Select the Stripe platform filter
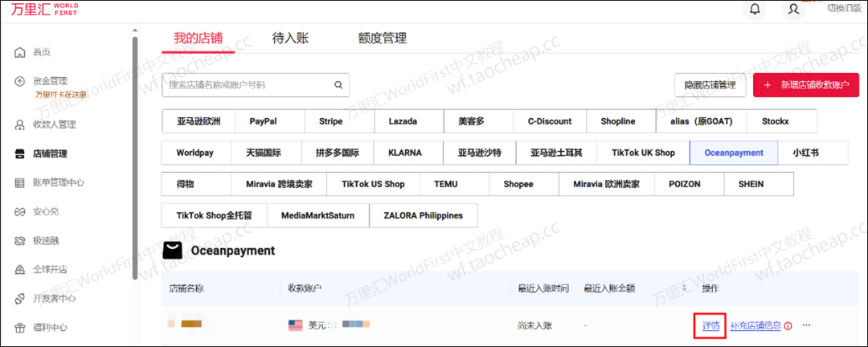 (x=339, y=121)
